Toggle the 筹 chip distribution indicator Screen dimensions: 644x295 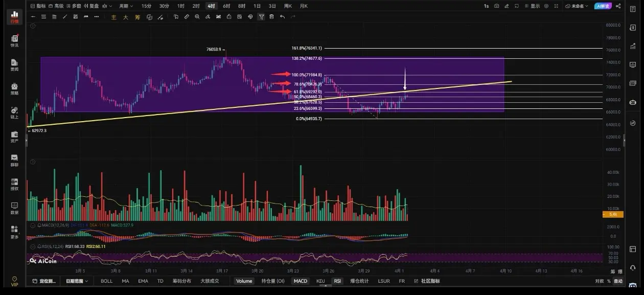coord(137,17)
